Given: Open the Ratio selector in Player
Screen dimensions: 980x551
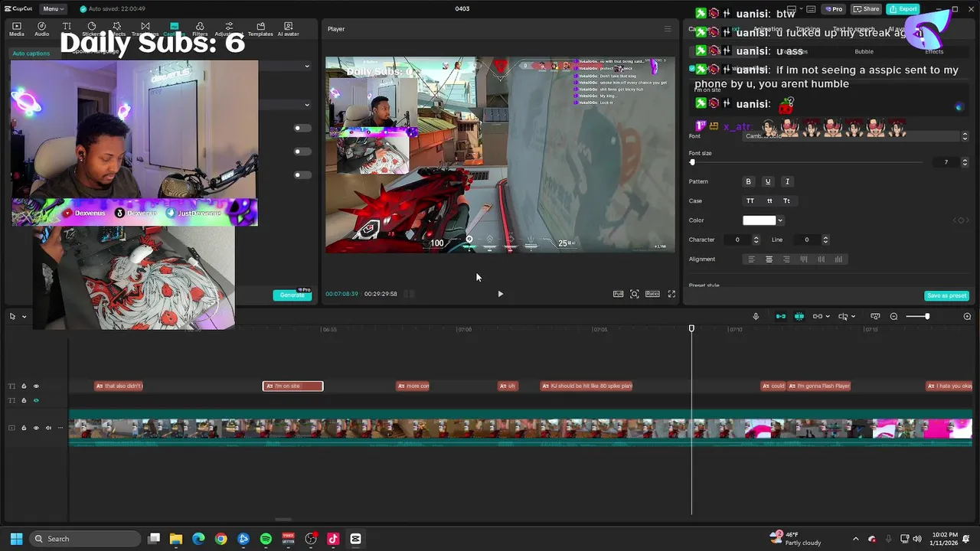Looking at the screenshot, I should click(x=652, y=294).
